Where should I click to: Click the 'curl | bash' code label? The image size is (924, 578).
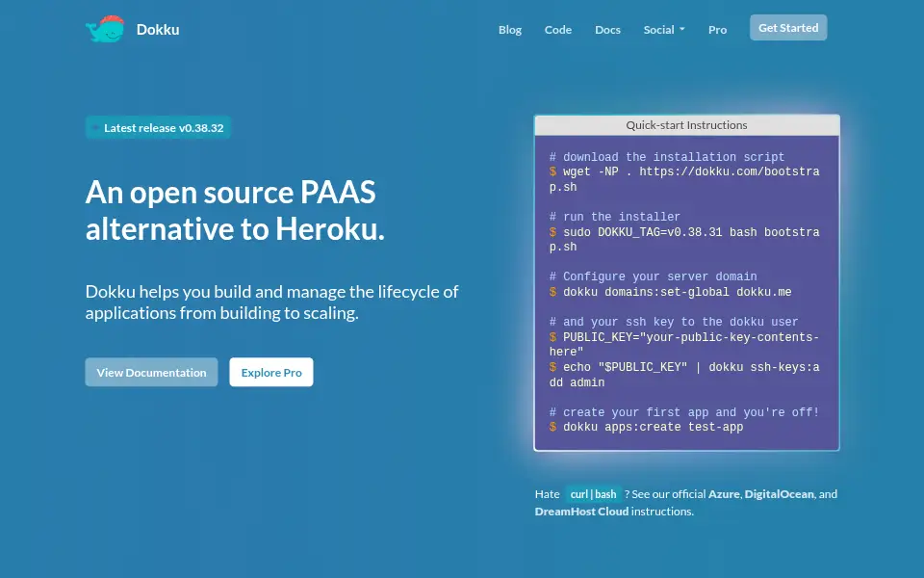pos(593,494)
